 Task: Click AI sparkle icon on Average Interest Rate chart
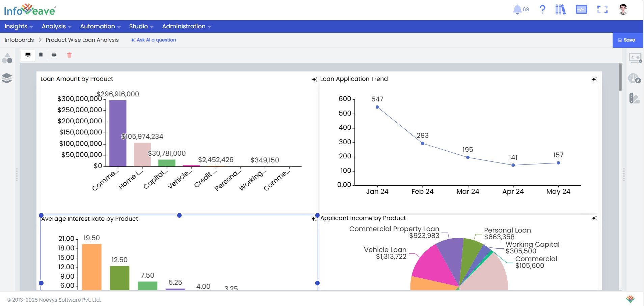click(x=314, y=219)
